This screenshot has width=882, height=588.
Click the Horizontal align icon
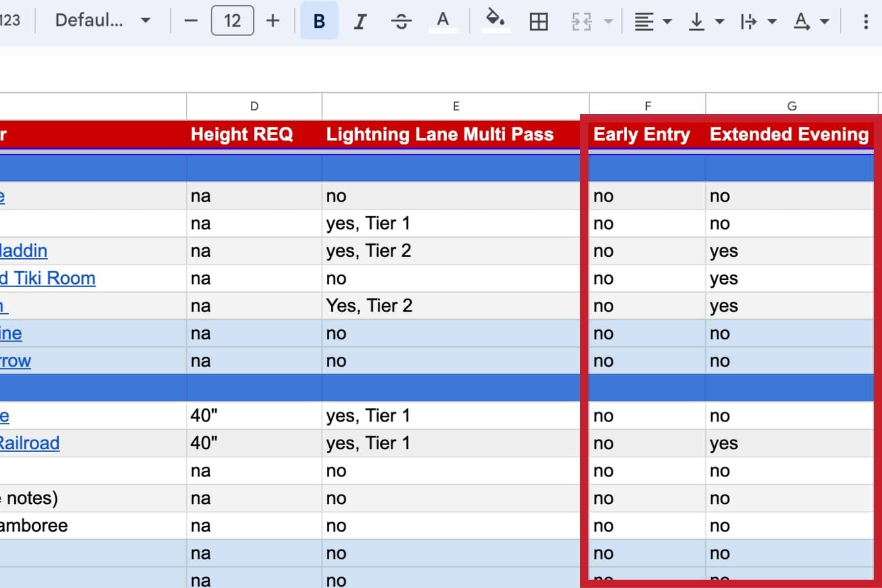pos(644,21)
